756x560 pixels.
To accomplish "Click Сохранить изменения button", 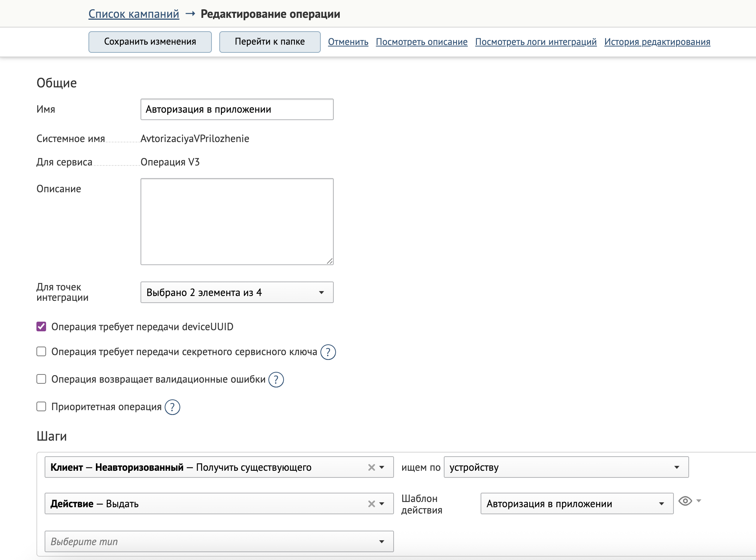I will pyautogui.click(x=150, y=42).
